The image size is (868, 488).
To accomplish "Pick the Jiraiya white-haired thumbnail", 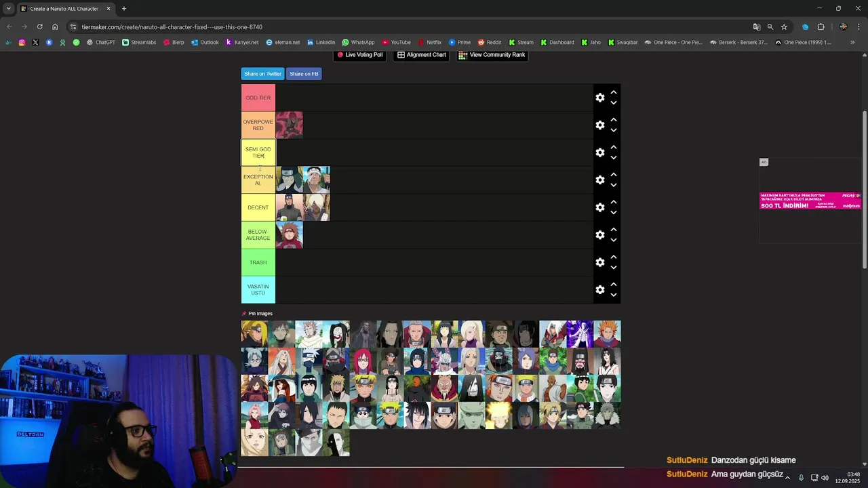I will (x=553, y=334).
